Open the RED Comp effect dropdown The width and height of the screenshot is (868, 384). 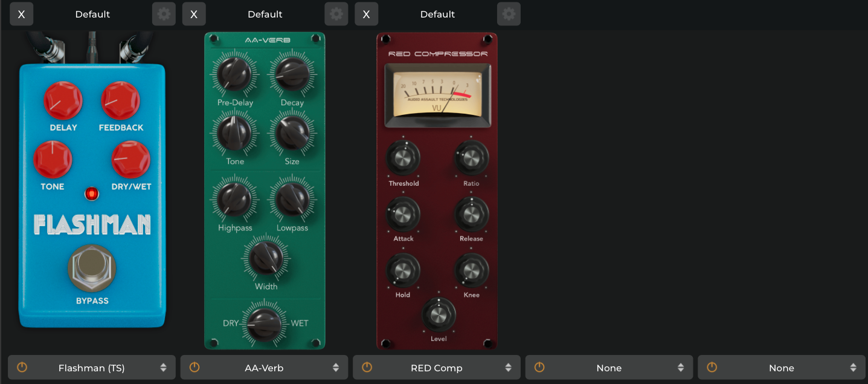(437, 368)
